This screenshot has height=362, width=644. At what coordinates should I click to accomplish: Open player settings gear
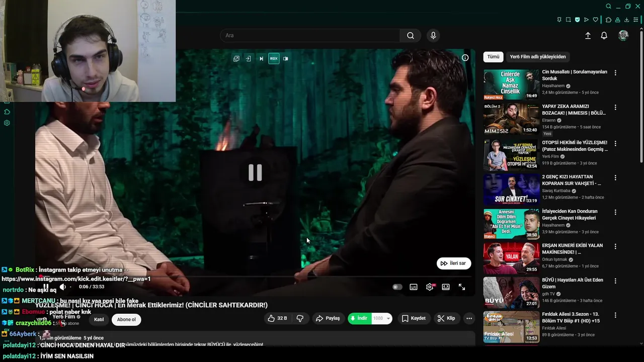(x=430, y=287)
